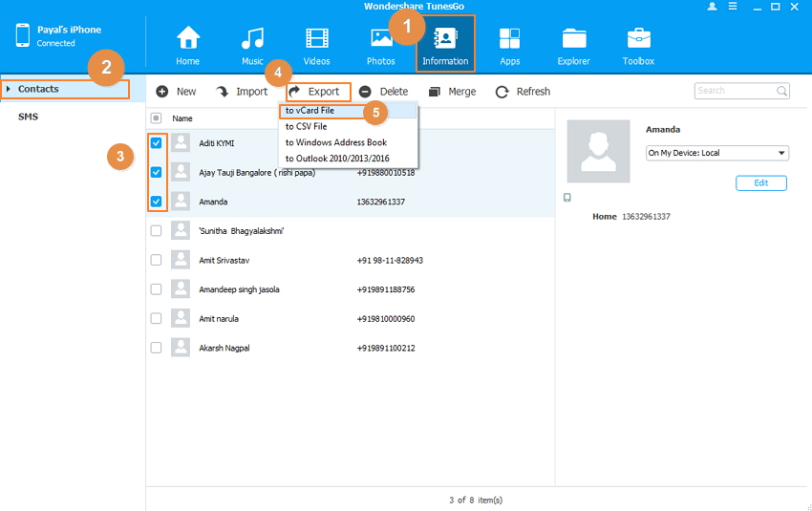Screen dimensions: 812x511
Task: Tick the Amit Srivastav checkbox
Action: click(156, 260)
